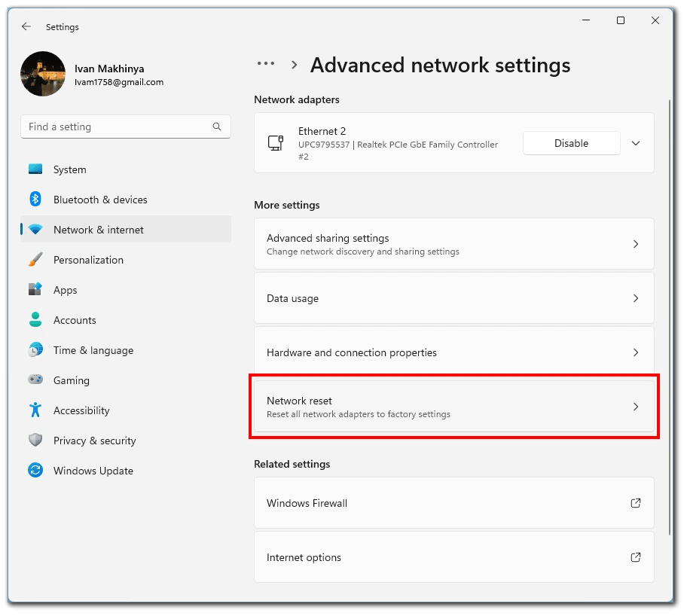Open the breadcrumb overflow menu
687x616 pixels.
(x=266, y=64)
